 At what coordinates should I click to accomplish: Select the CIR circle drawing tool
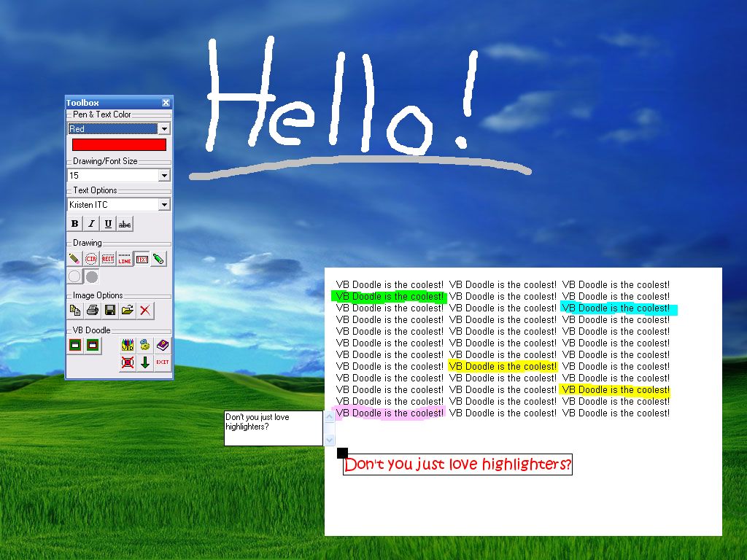91,259
